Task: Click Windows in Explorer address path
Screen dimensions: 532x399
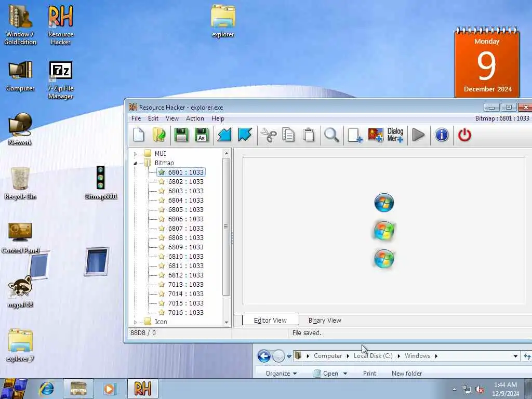Action: coord(417,356)
